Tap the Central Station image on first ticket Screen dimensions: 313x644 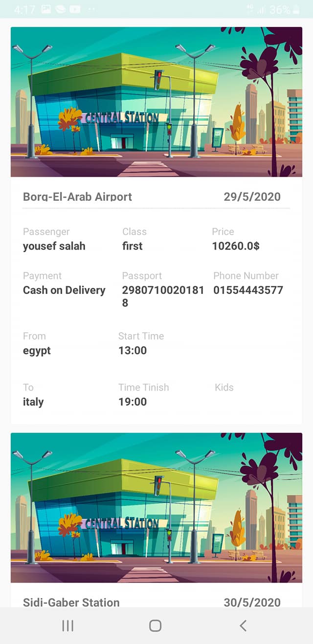pos(156,102)
